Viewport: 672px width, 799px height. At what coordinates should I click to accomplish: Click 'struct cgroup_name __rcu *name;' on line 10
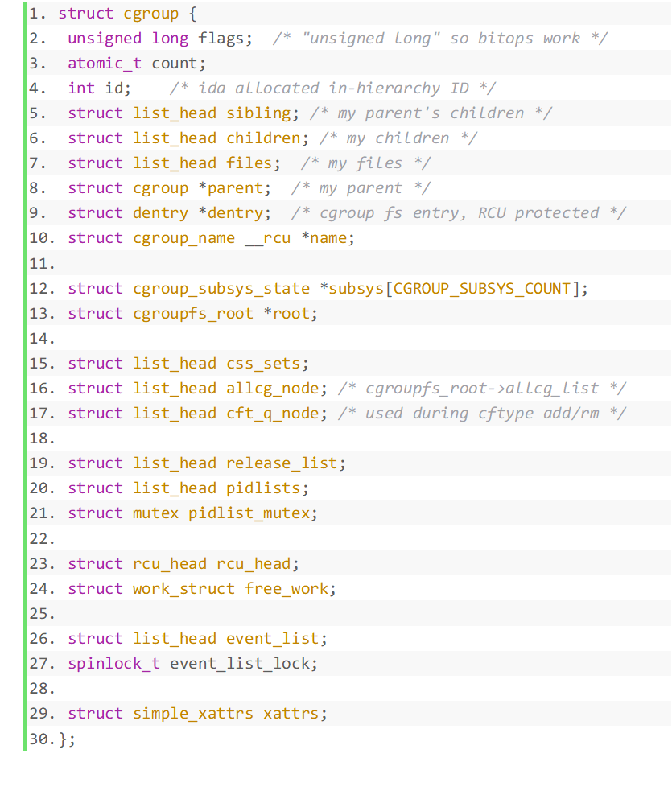click(x=211, y=238)
